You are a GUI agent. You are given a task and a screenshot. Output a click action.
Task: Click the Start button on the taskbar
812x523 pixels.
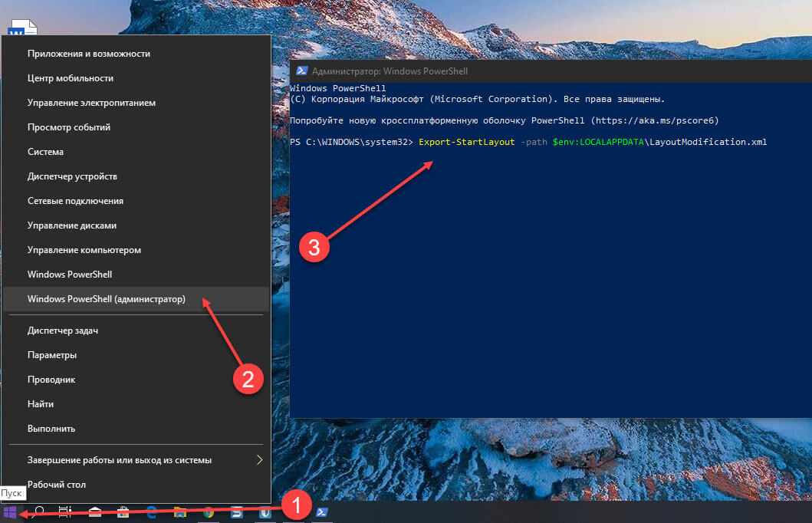(10, 512)
